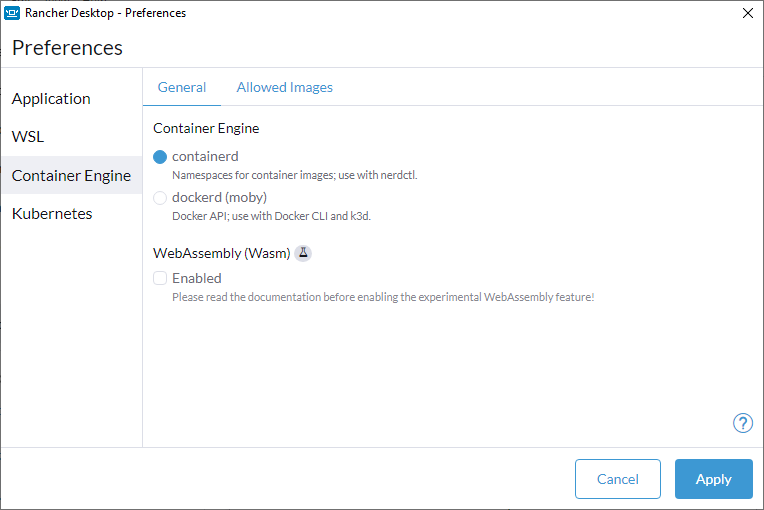This screenshot has height=510, width=764.
Task: Click the 'Docker API; use with Docker CLI' description
Action: (x=271, y=216)
